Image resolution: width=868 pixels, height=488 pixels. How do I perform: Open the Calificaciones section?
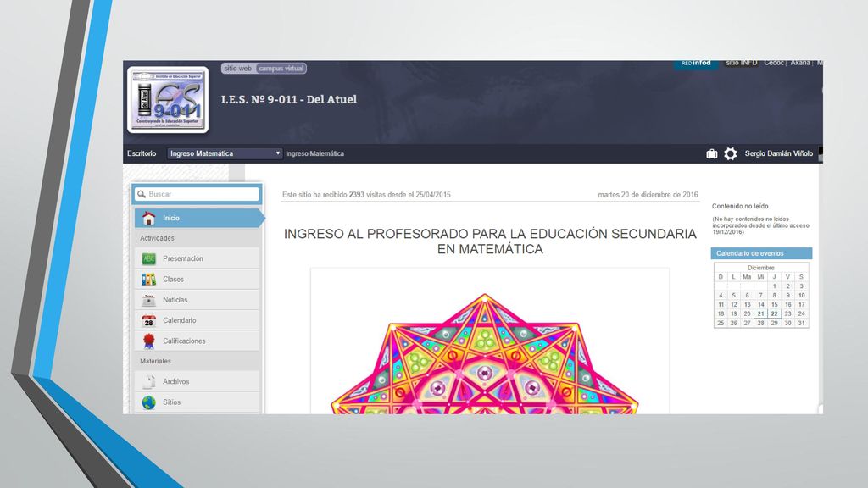pos(197,341)
